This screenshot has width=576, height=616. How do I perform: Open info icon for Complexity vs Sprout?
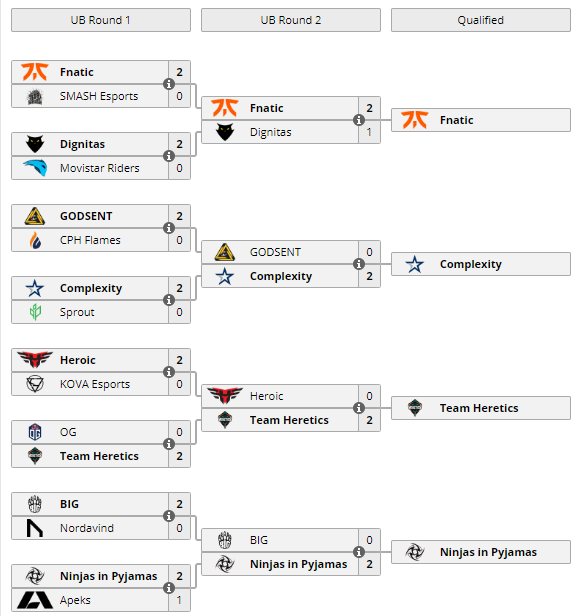[x=169, y=300]
